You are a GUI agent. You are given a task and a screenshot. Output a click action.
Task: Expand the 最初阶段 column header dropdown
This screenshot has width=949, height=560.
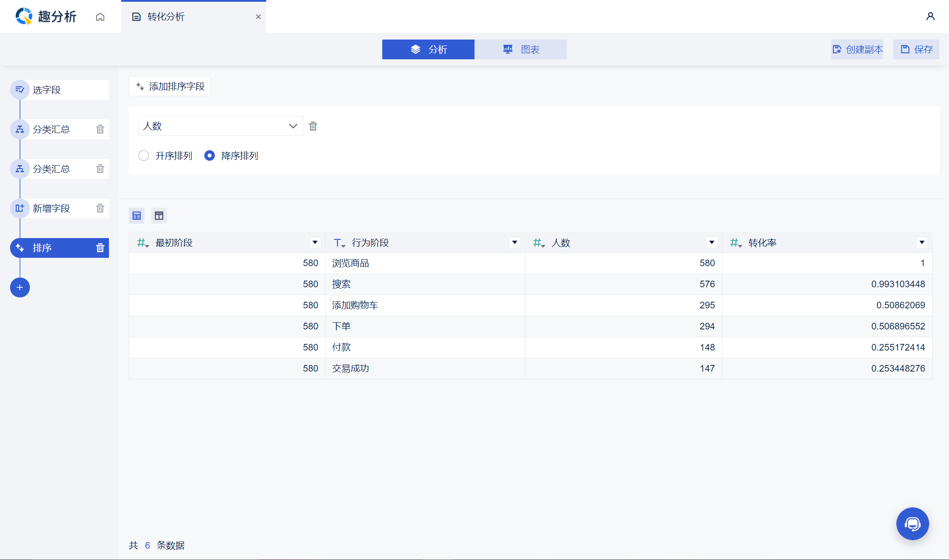tap(315, 242)
